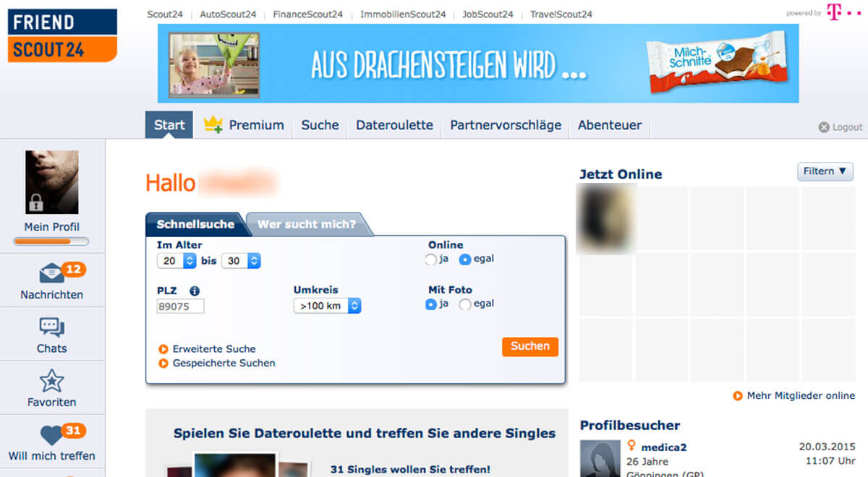Select Online ja radio button
Viewport: 868px width, 477px height.
pyautogui.click(x=431, y=259)
